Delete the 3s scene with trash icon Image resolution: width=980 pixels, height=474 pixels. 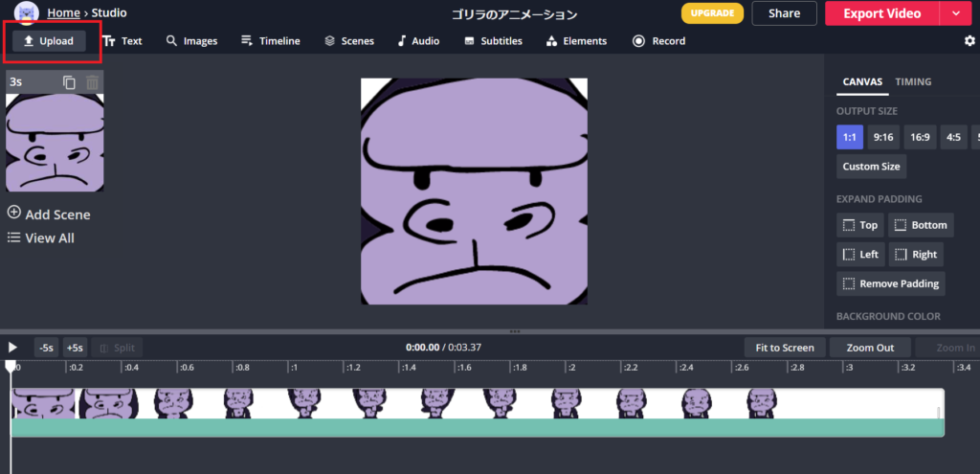click(x=93, y=82)
